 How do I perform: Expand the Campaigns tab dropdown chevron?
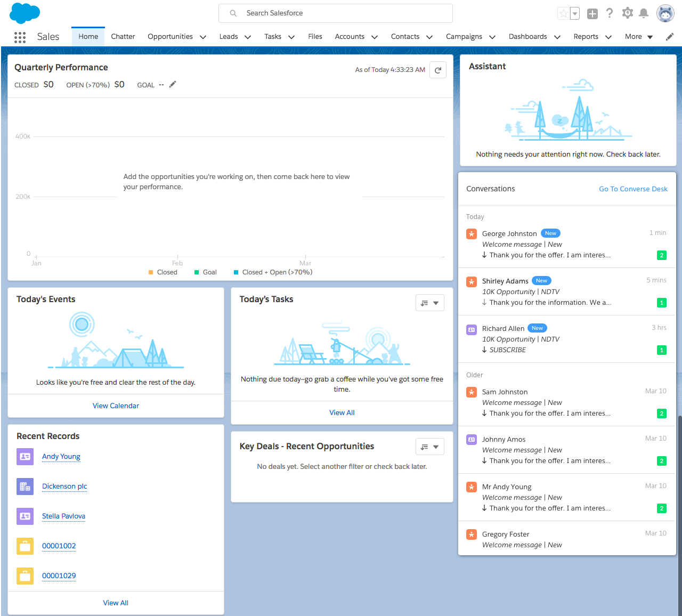[492, 37]
